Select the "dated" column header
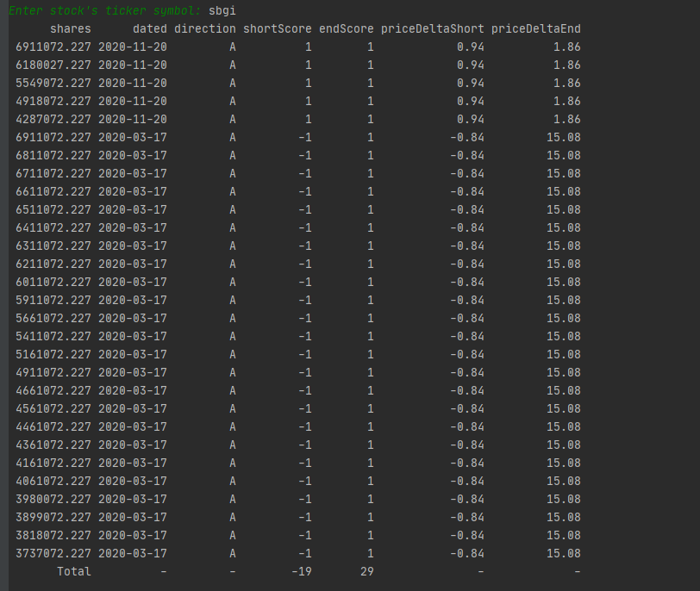700x591 pixels. point(150,29)
